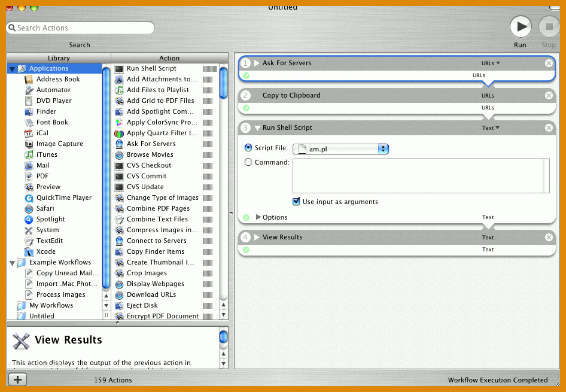
Task: Collapse the Run Shell Script action
Action: [257, 128]
